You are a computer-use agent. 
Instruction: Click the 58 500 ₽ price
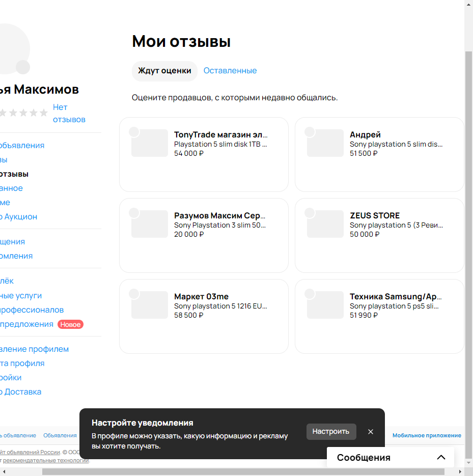(188, 315)
